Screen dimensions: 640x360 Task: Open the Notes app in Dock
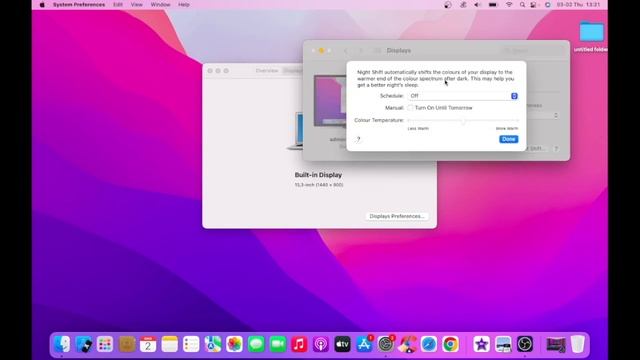[x=169, y=344]
